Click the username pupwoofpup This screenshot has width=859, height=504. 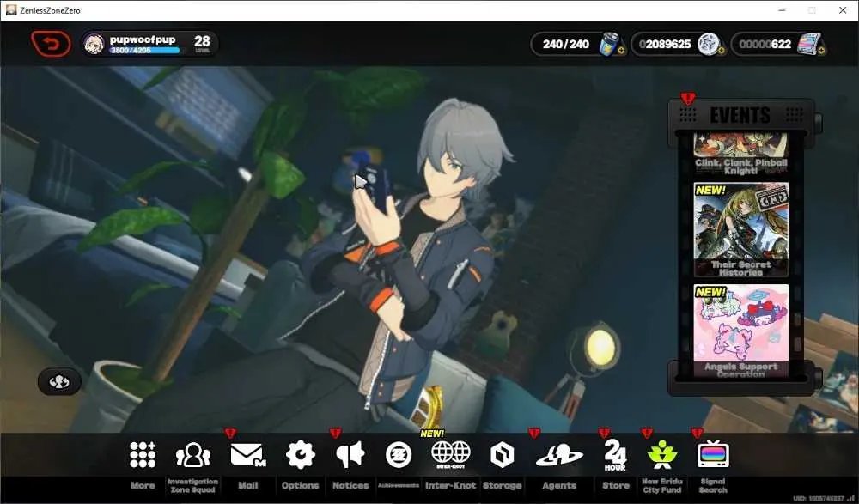[x=143, y=39]
